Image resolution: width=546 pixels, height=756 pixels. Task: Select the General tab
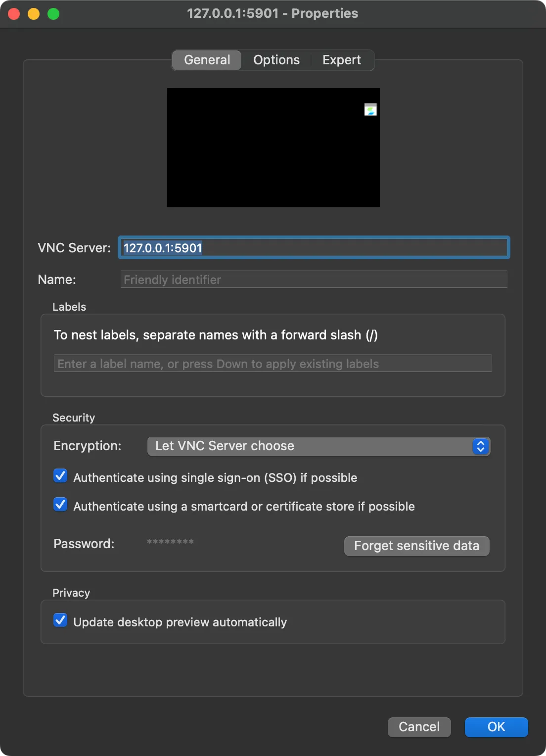[x=207, y=60]
